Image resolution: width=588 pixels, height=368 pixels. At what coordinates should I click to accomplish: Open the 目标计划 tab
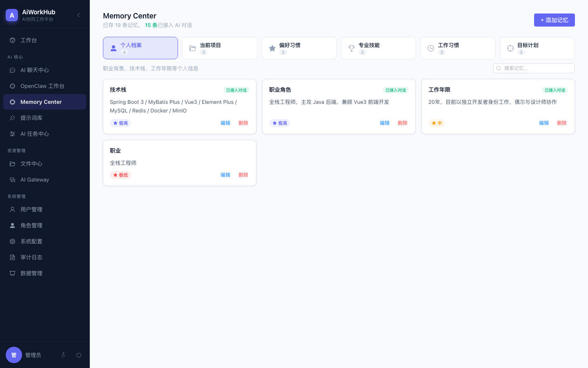537,48
